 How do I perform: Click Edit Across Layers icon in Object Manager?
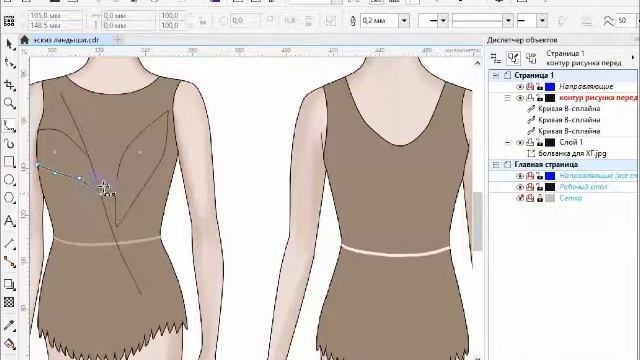click(x=513, y=58)
